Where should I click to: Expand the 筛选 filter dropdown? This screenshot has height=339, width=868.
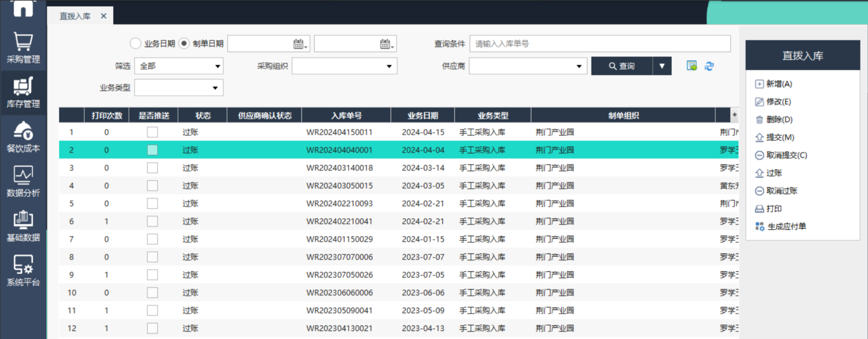[x=217, y=66]
